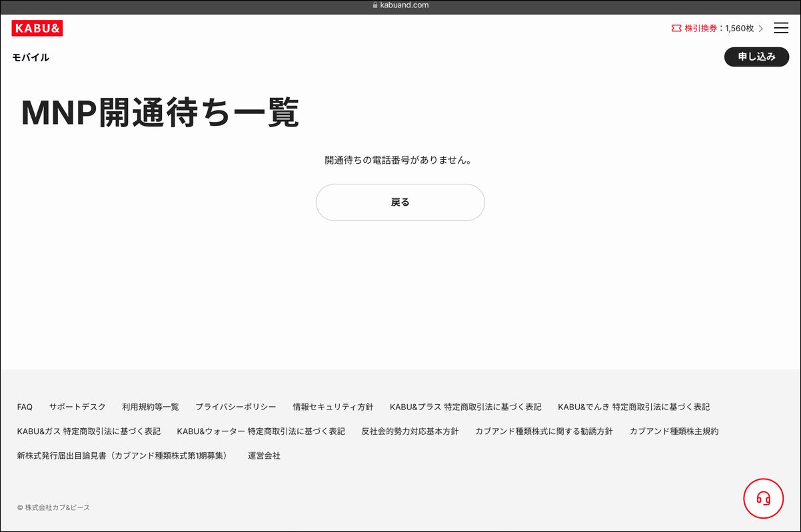Open the サポートデスク link
Screen dimensions: 801x532
(x=77, y=407)
